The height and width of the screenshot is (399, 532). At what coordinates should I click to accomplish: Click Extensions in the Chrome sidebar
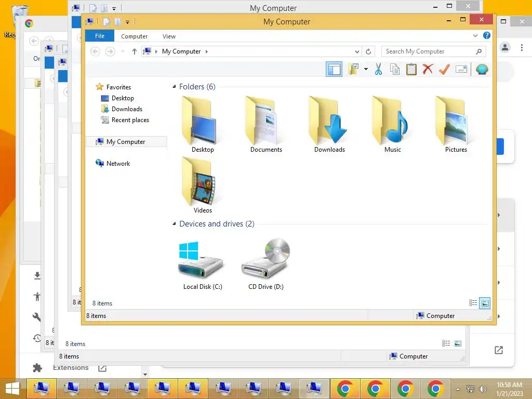coord(71,368)
